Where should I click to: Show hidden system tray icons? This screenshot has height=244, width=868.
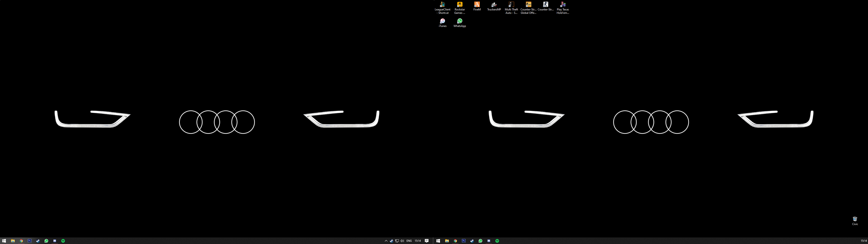tap(386, 241)
